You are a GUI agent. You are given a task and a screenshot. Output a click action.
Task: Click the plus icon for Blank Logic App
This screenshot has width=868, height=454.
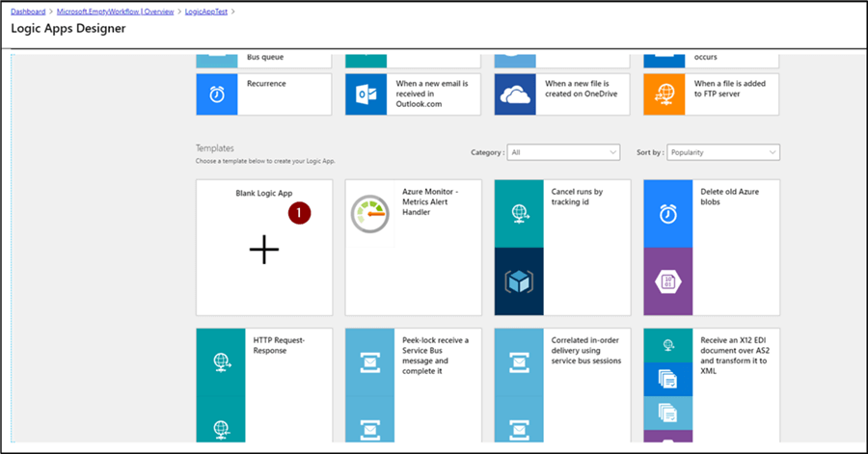click(x=263, y=250)
